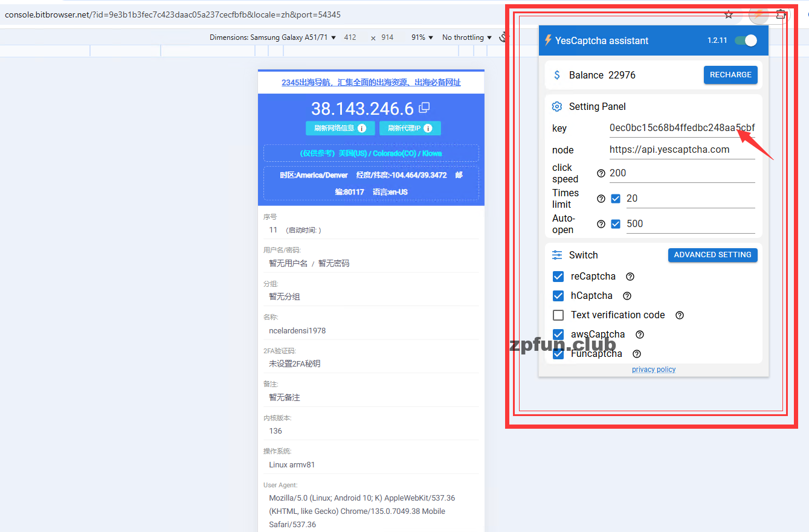
Task: Expand the No throttling dropdown
Action: pyautogui.click(x=467, y=37)
